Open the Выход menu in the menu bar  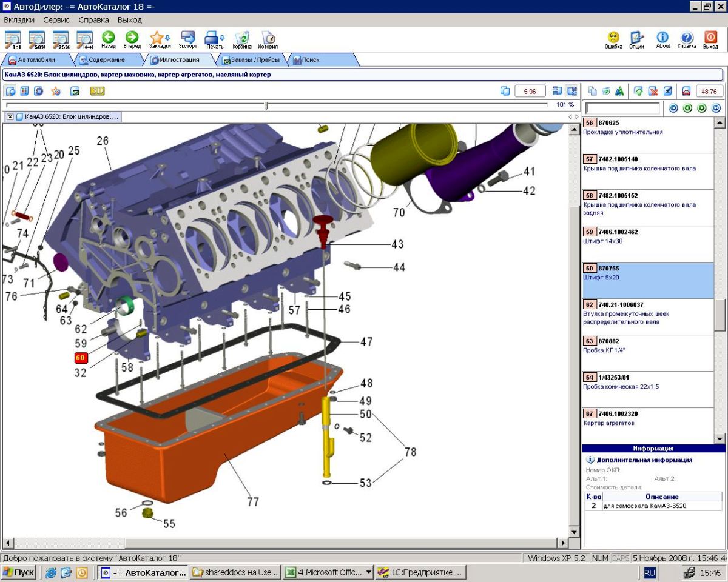pos(129,20)
